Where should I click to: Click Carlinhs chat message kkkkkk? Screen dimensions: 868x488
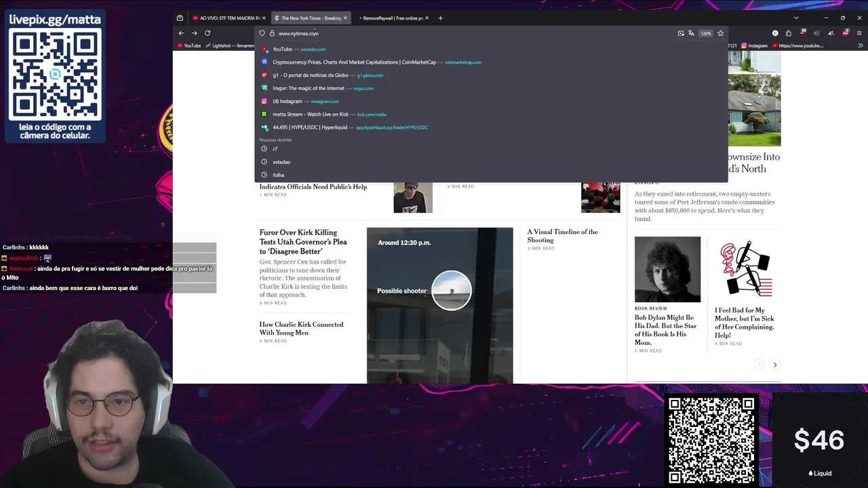coord(26,247)
